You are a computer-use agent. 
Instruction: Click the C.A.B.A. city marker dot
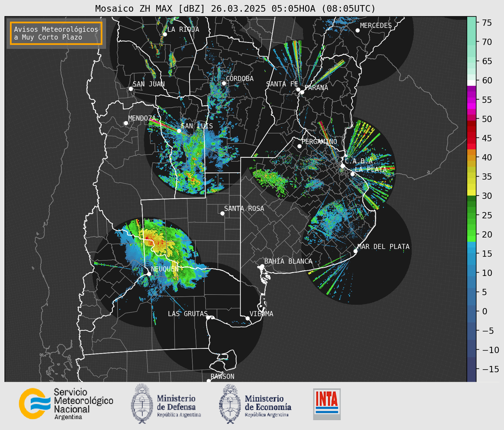[343, 166]
